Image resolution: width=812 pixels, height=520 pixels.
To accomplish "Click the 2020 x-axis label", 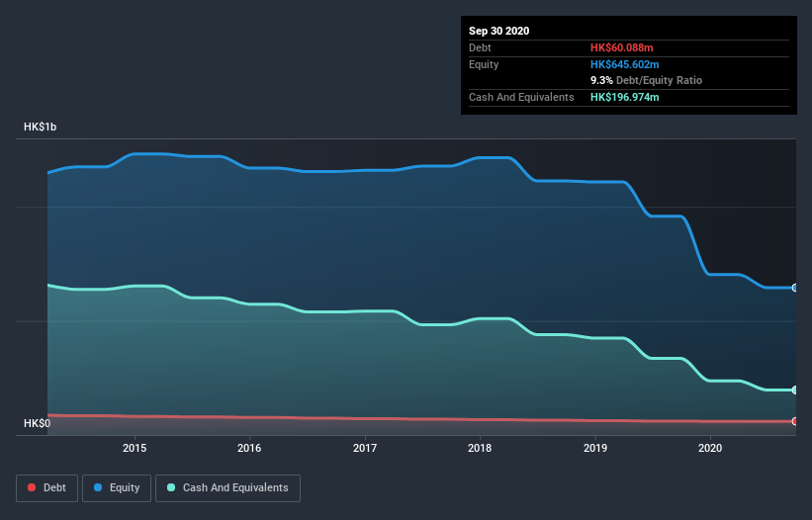I will [x=710, y=448].
